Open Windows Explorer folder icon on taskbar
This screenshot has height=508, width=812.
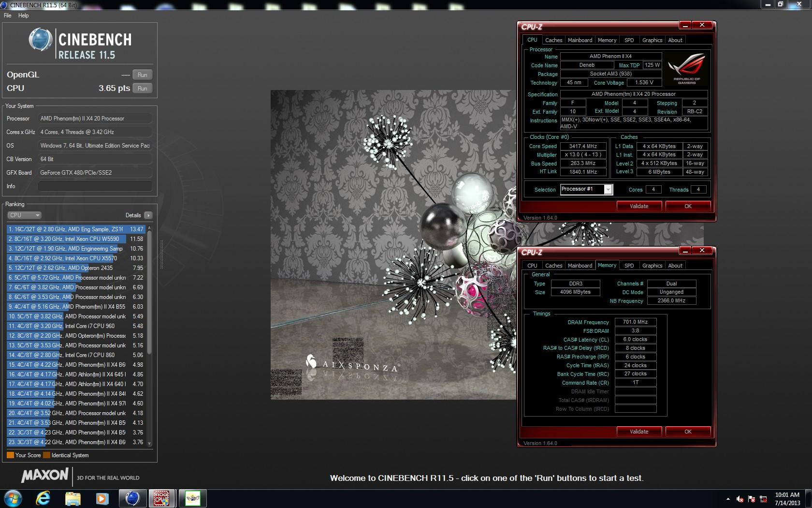(x=72, y=498)
